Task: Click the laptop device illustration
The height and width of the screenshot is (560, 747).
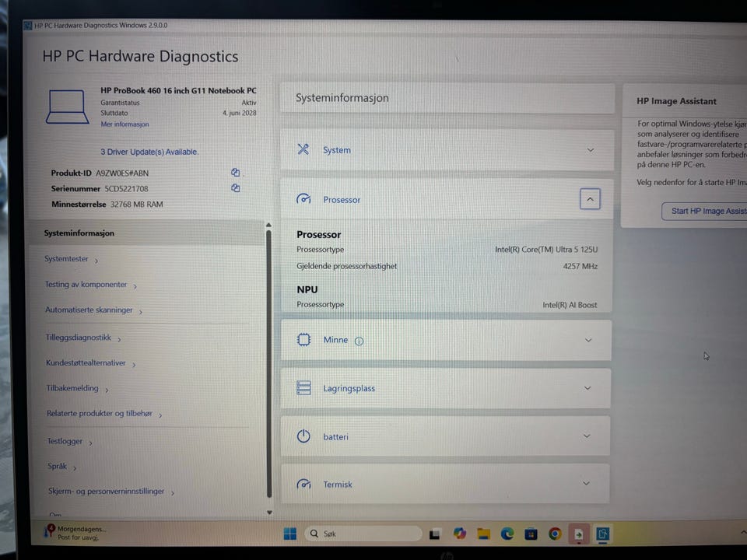Action: coord(67,107)
